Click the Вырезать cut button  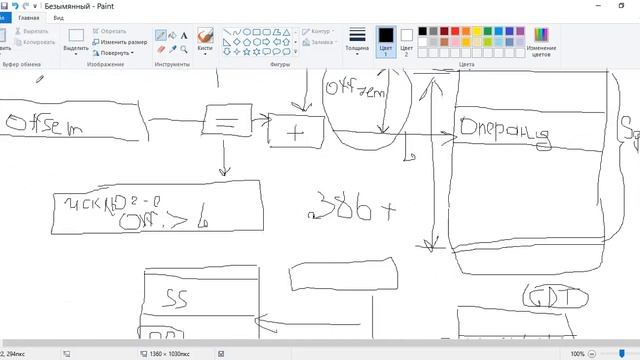pyautogui.click(x=32, y=31)
